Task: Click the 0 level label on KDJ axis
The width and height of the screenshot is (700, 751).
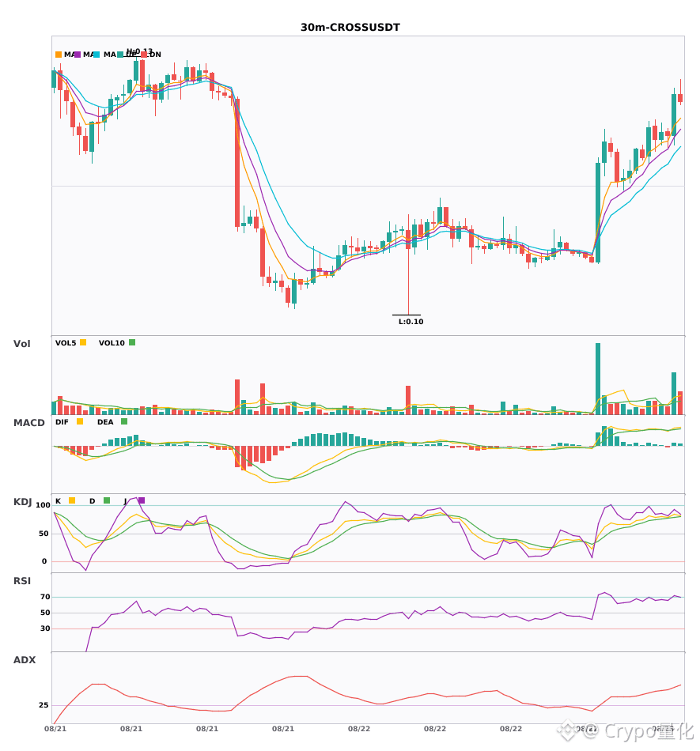Action: pyautogui.click(x=44, y=561)
